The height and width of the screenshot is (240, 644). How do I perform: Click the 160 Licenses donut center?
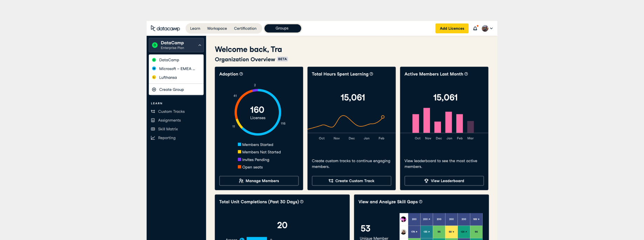coord(257,113)
